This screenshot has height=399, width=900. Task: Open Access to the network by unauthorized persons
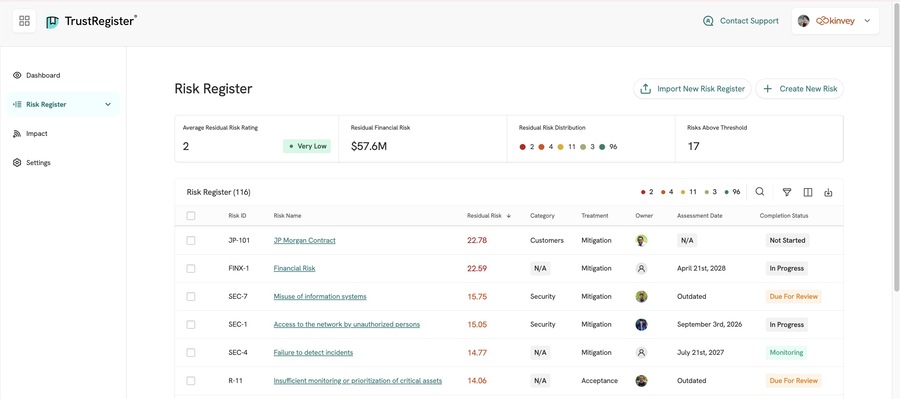point(347,325)
